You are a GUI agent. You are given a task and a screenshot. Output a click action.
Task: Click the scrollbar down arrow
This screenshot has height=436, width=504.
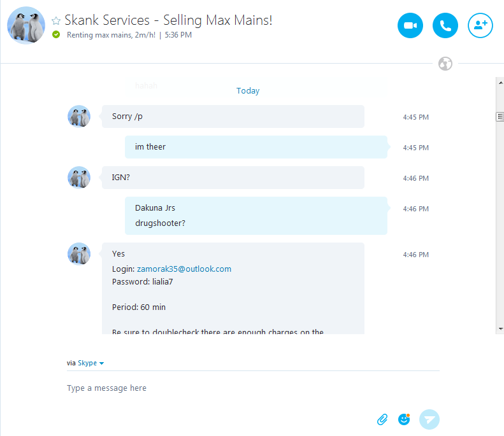tap(500, 328)
